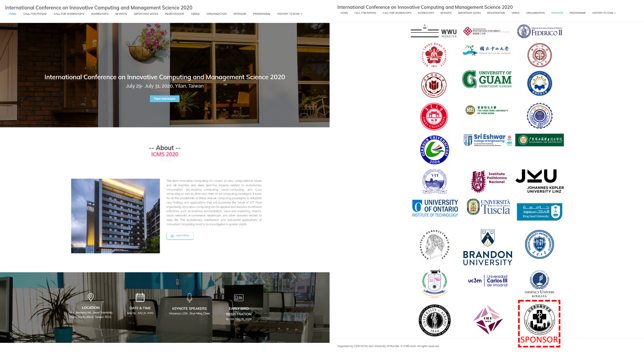Click the hotel building photo thumbnail
The image size is (644, 354).
pos(115,216)
